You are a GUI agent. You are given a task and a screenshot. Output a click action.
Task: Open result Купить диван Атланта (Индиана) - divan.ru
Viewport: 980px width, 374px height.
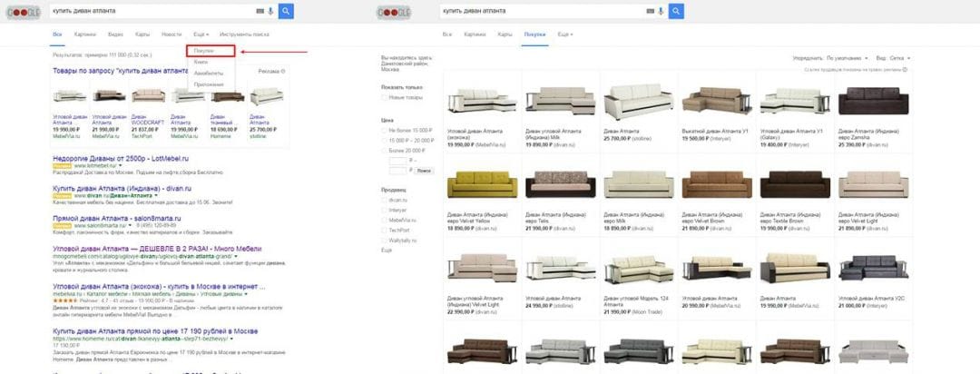pos(122,188)
